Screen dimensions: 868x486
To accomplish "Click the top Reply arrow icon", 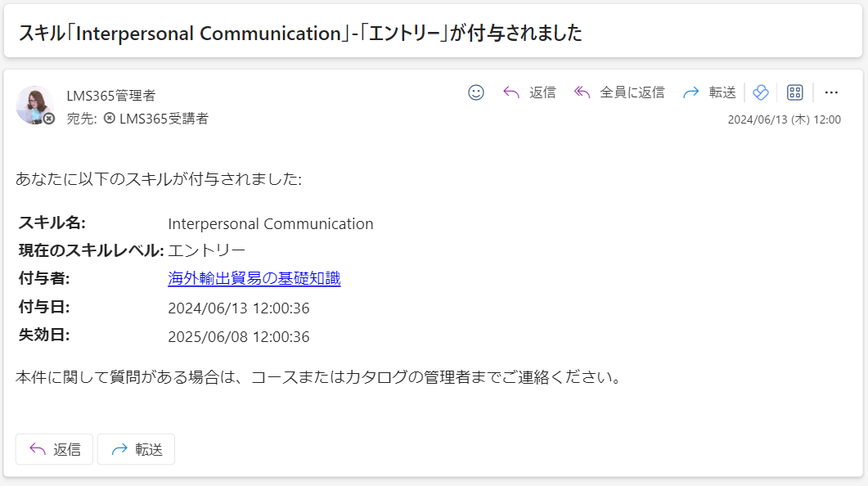I will pyautogui.click(x=511, y=92).
